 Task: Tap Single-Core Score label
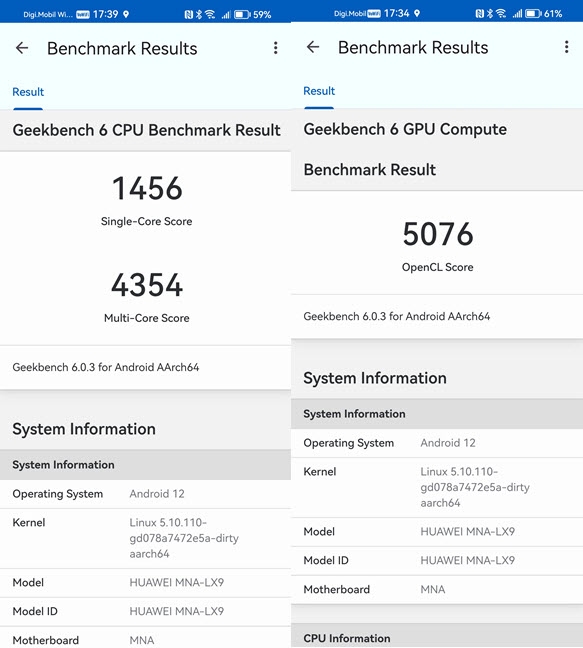tap(147, 222)
